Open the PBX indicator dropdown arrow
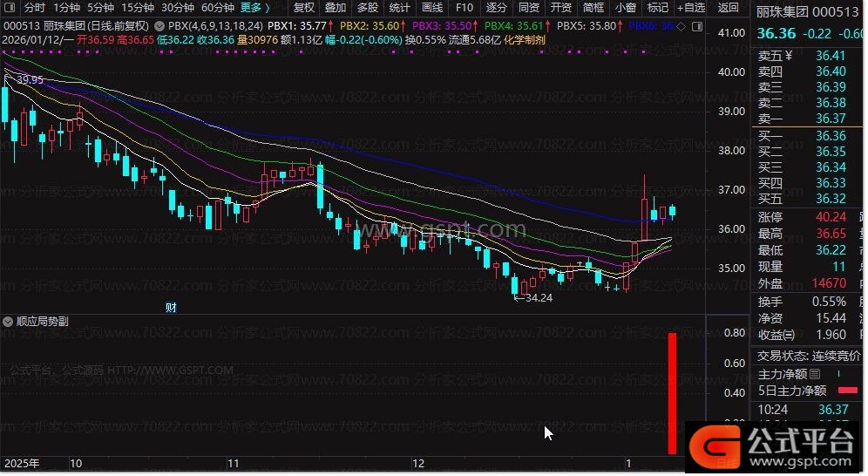Viewport: 868px width, 476px height. coord(159,26)
